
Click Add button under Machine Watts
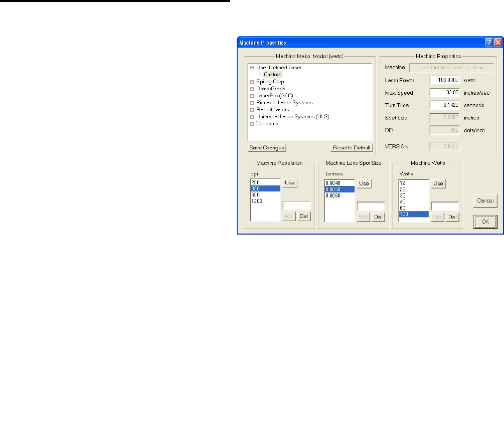pos(437,217)
